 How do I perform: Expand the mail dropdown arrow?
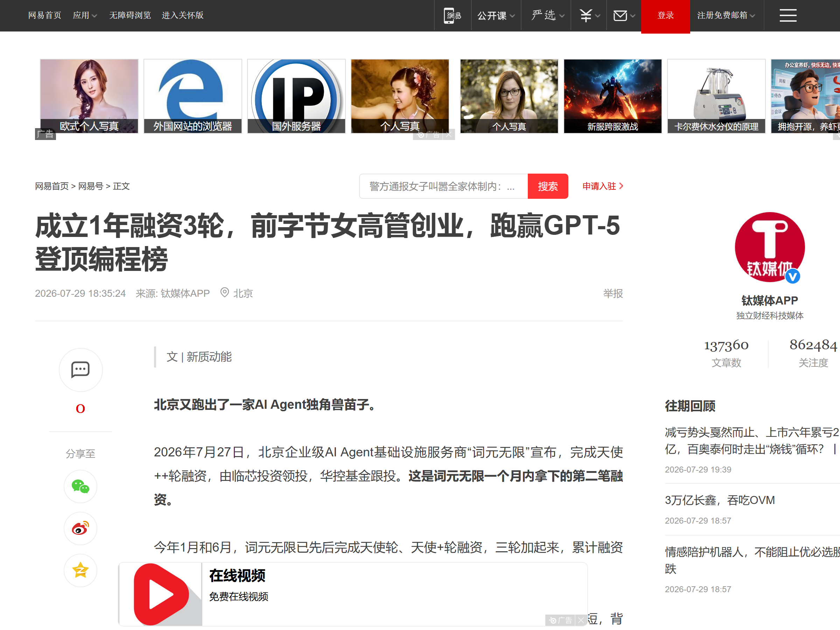632,16
